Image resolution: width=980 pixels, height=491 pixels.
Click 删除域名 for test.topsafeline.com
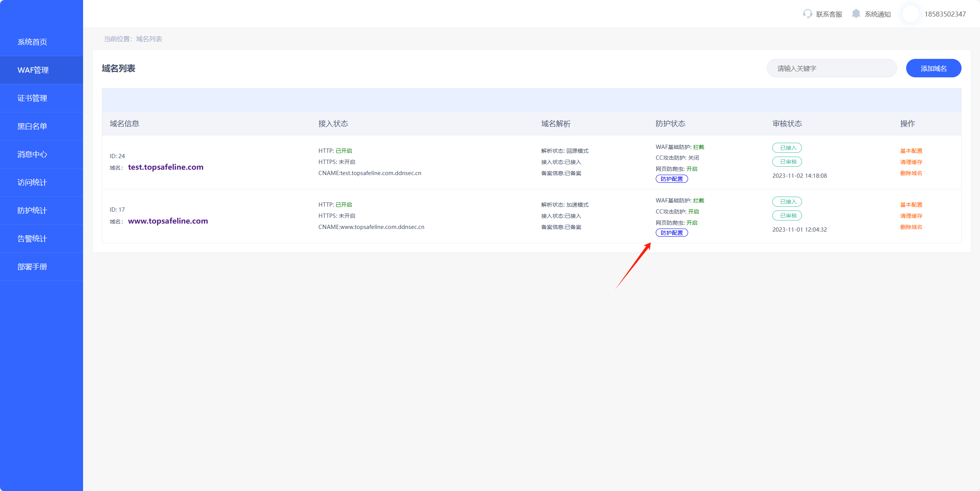tap(911, 173)
